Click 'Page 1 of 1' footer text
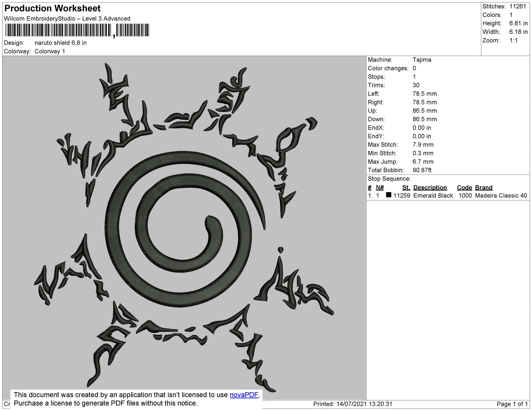 point(512,404)
